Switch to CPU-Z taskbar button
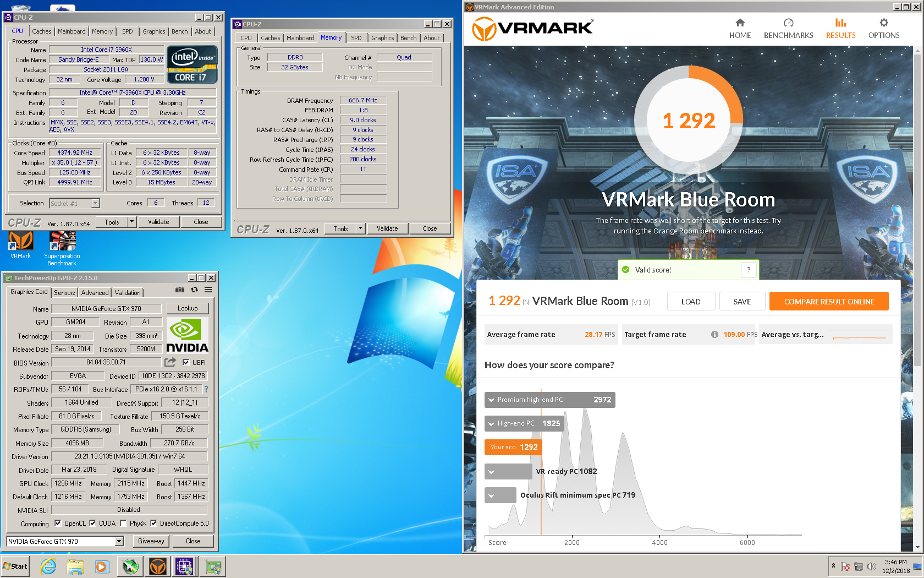924x578 pixels. click(x=184, y=566)
